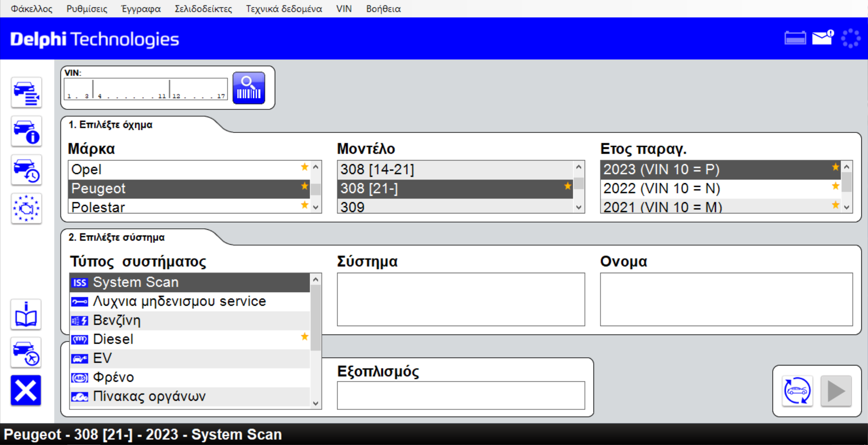Click the dotted circle connection icon

pos(851,38)
